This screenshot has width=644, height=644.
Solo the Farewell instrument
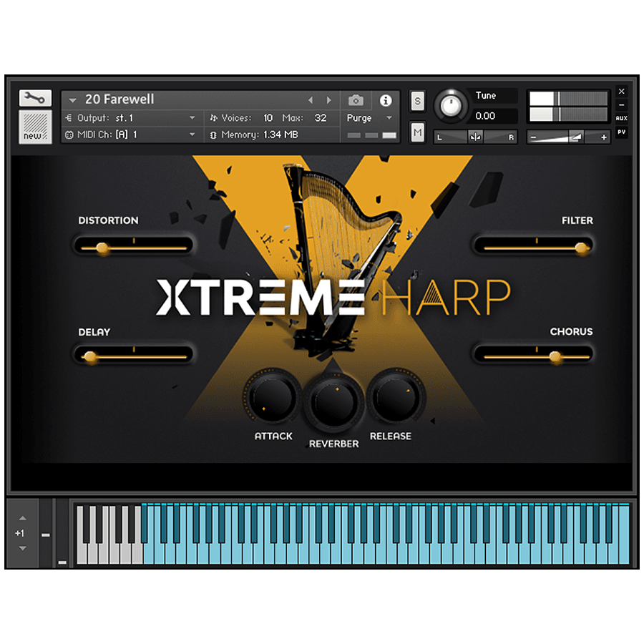pos(417,101)
